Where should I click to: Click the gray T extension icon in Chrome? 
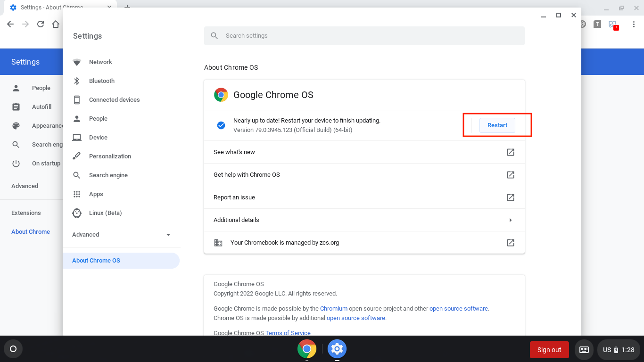click(597, 24)
